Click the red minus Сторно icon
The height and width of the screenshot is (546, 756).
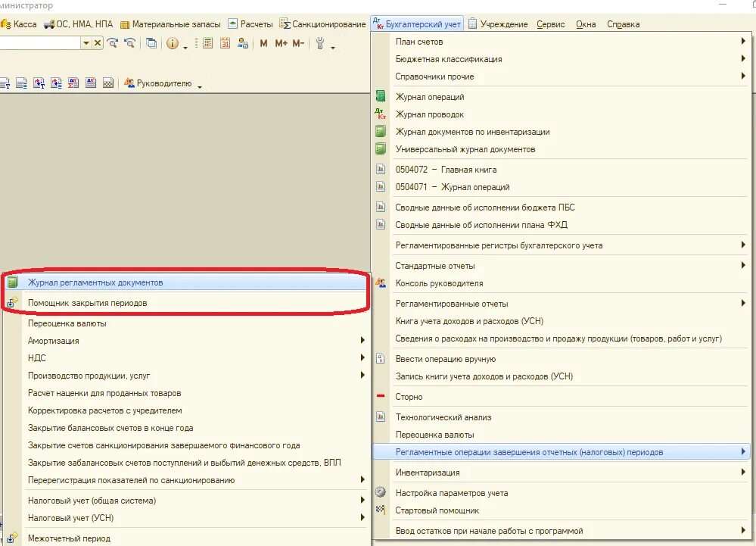[381, 396]
